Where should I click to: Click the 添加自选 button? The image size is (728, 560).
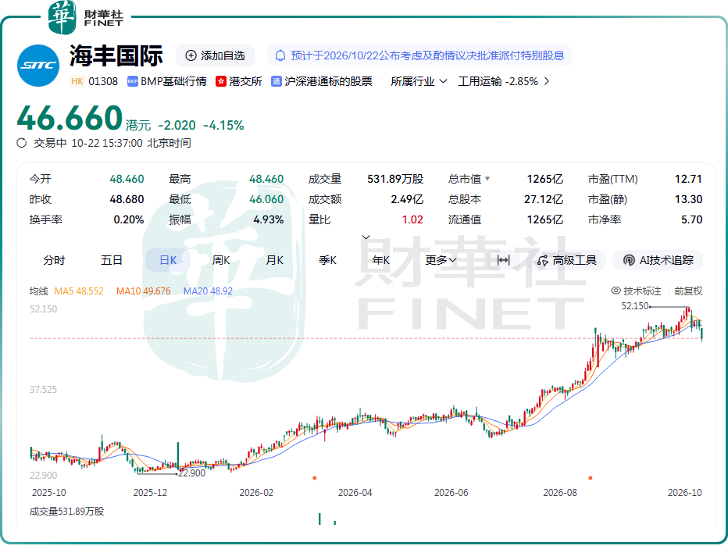point(215,55)
